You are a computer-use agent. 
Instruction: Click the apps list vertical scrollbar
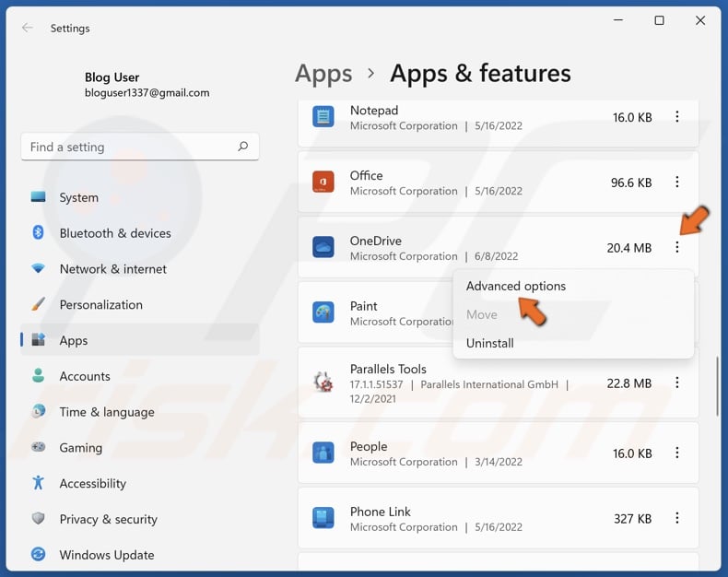717,386
